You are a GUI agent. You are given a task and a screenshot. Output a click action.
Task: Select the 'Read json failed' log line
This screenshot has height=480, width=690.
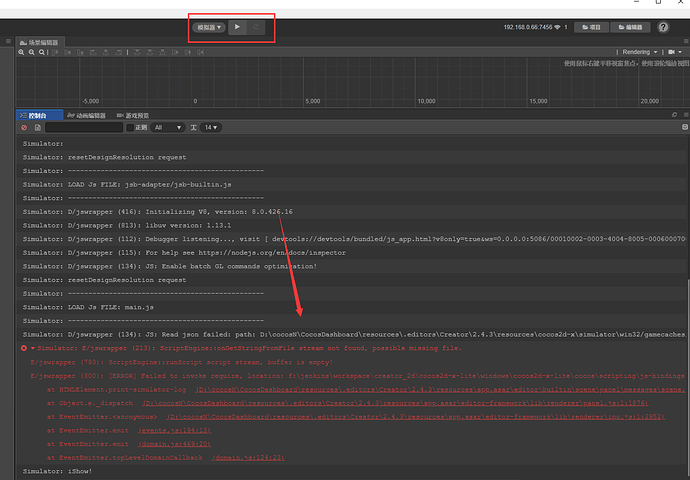click(352, 334)
